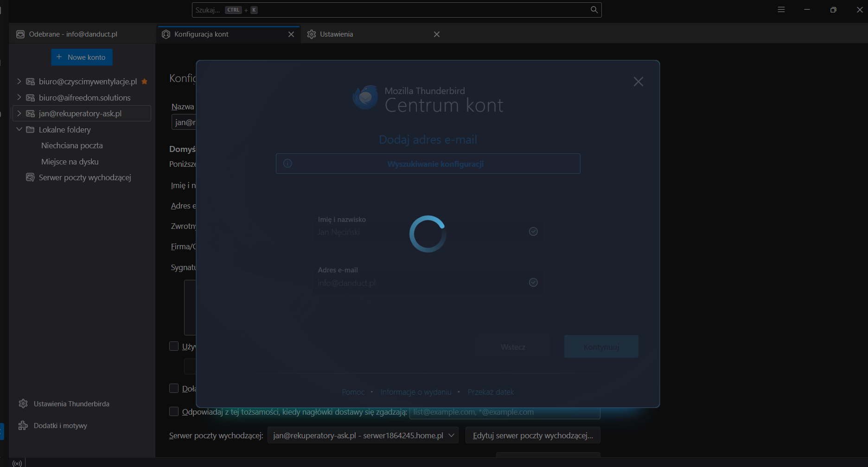Click the Kontynuuj button in the dialog
The height and width of the screenshot is (467, 868).
pos(601,347)
